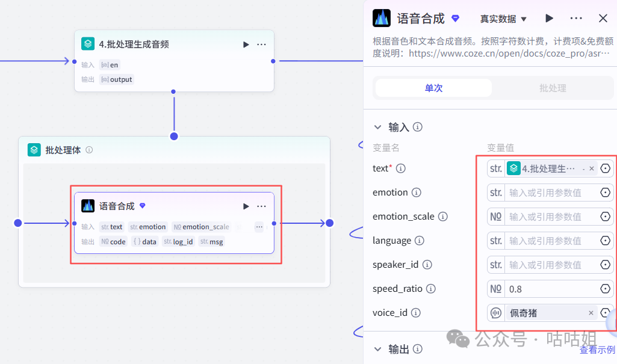The width and height of the screenshot is (617, 364).
Task: Click the diamond badge beside 语音合成 title
Action: coord(455,18)
